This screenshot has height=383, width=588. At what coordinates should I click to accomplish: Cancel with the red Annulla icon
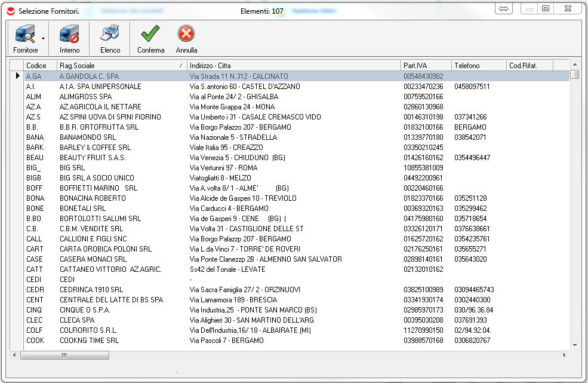(186, 35)
